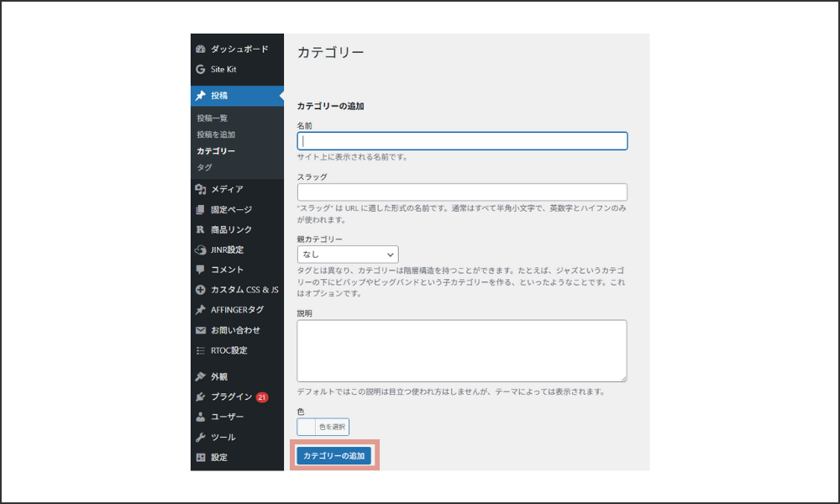Click the お問い合わせ envelope icon
Viewport: 840px width, 504px height.
coord(201,330)
